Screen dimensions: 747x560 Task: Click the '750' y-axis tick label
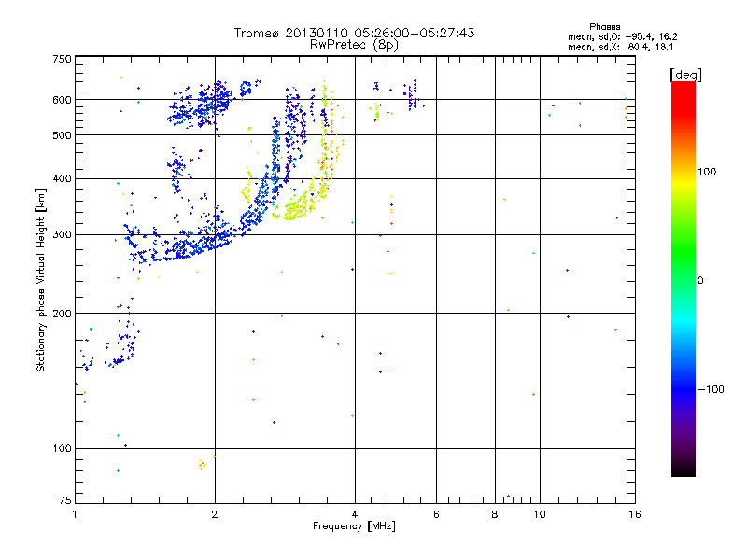62,59
